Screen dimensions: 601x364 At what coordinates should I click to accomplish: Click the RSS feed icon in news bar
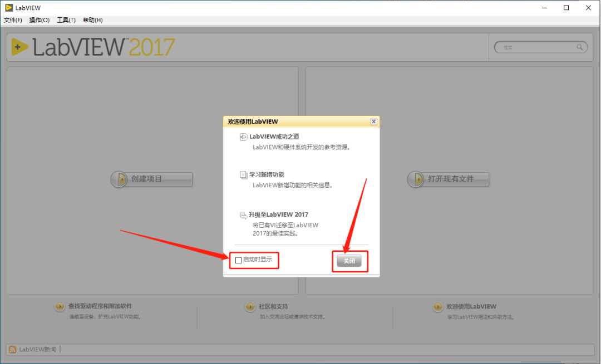[x=13, y=350]
